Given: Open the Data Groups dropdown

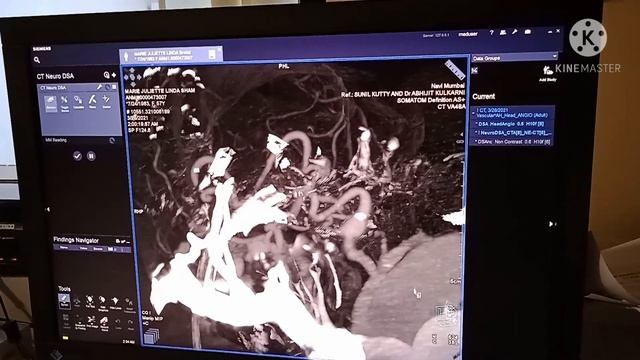Looking at the screenshot, I should click(514, 58).
